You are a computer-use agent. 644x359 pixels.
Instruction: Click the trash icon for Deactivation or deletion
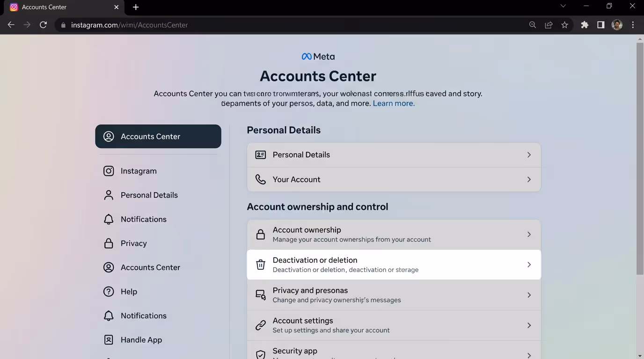(261, 265)
